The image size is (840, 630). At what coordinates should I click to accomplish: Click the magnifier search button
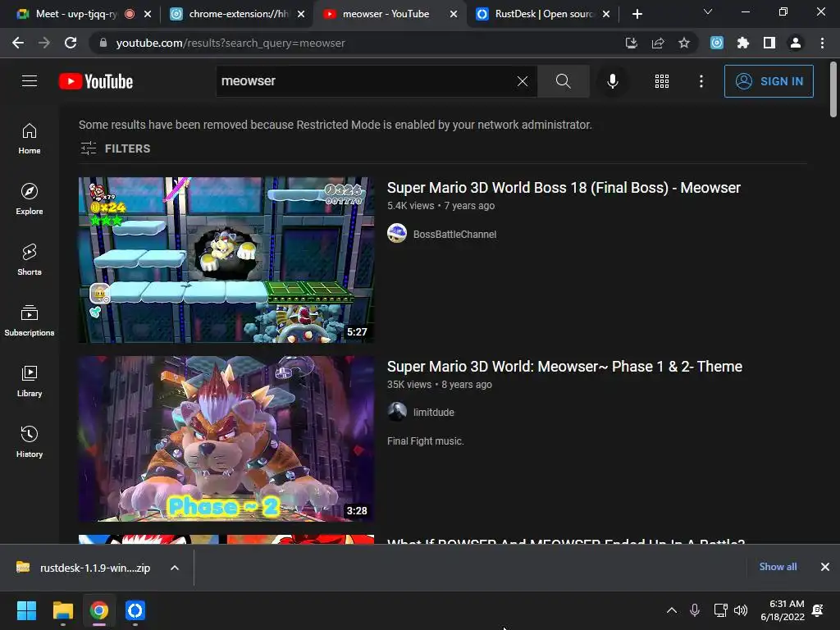[x=563, y=81]
